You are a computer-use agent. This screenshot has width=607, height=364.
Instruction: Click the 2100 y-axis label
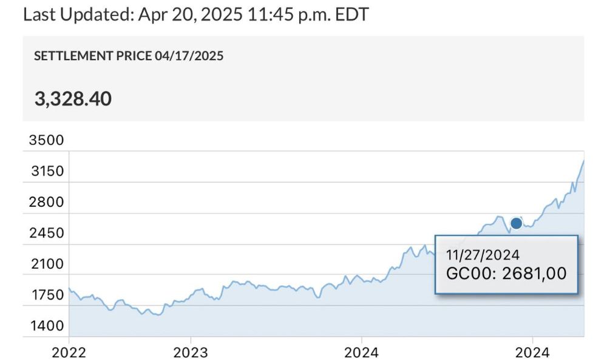46,264
